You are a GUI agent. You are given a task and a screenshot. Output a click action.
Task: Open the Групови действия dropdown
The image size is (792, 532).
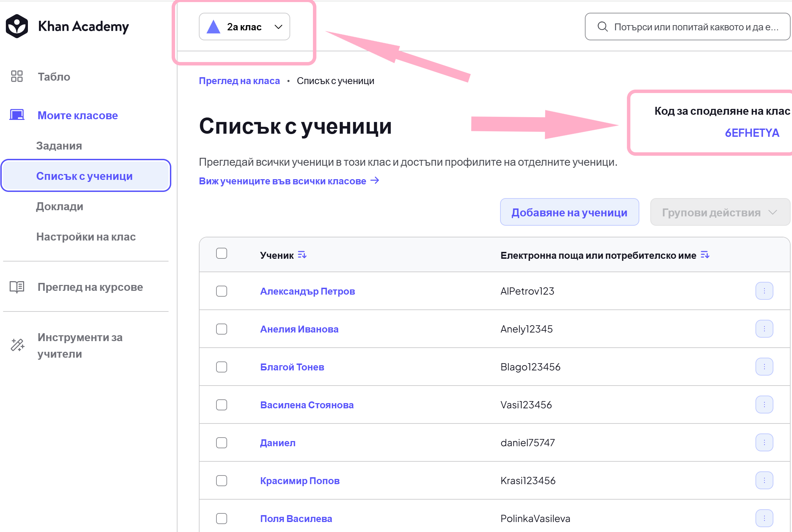click(720, 212)
